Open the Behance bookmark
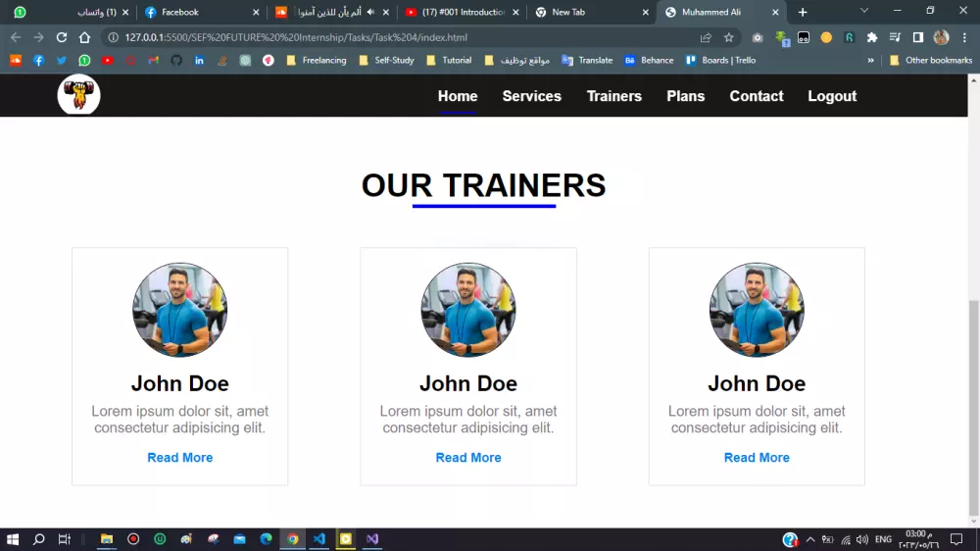This screenshot has height=551, width=980. point(649,61)
